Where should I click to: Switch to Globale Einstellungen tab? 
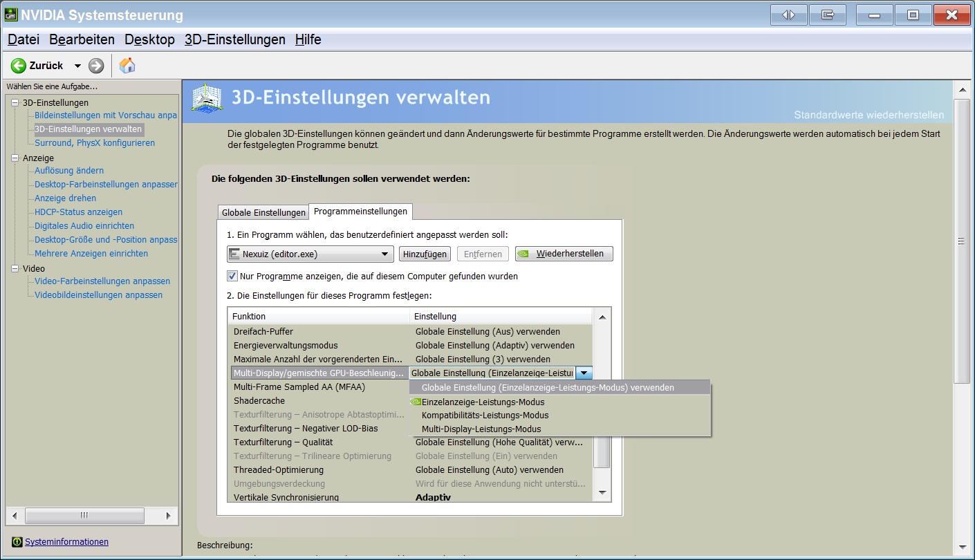click(x=263, y=212)
